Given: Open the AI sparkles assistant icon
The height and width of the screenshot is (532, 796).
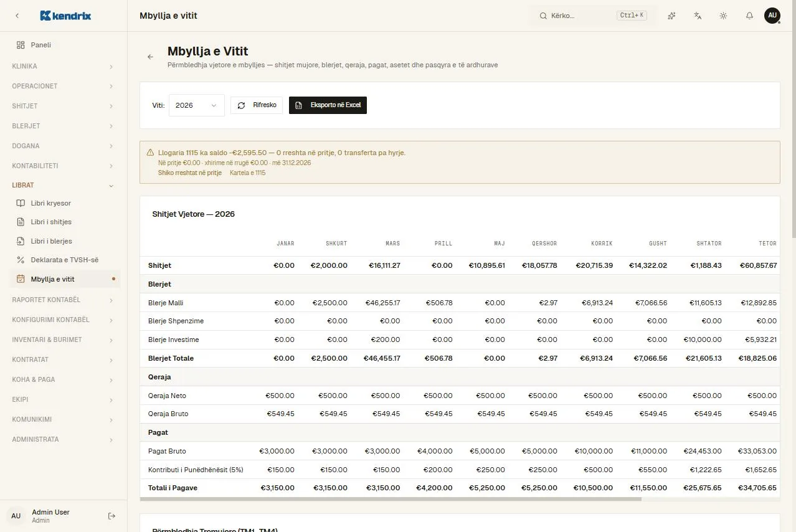Looking at the screenshot, I should point(671,16).
